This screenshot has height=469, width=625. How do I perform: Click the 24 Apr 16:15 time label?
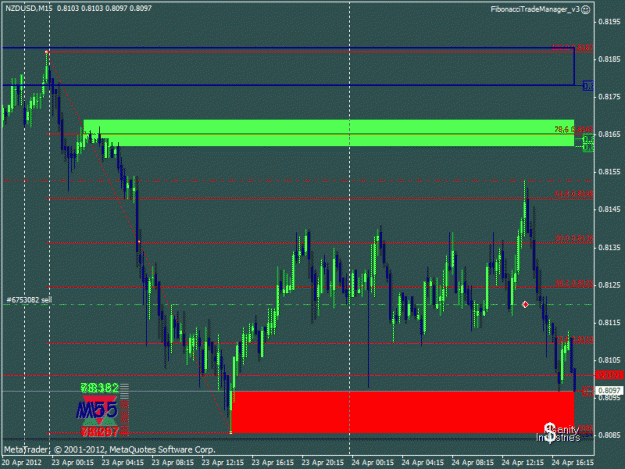tap(573, 462)
